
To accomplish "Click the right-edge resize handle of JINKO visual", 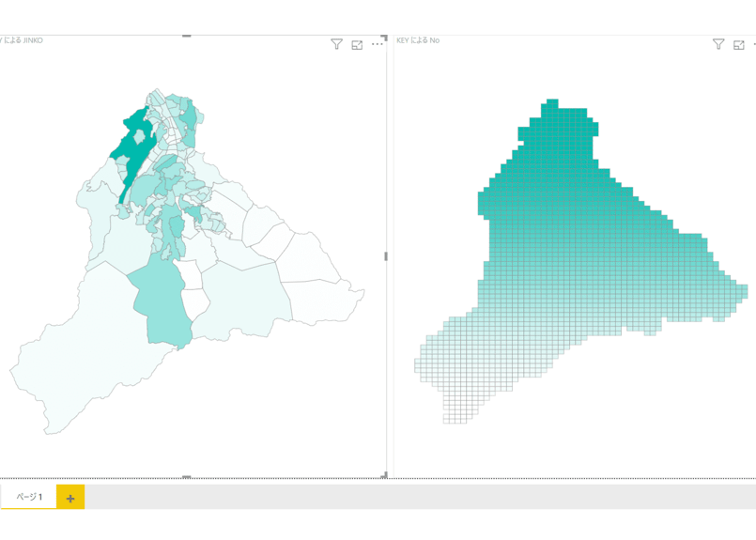I will tap(386, 256).
